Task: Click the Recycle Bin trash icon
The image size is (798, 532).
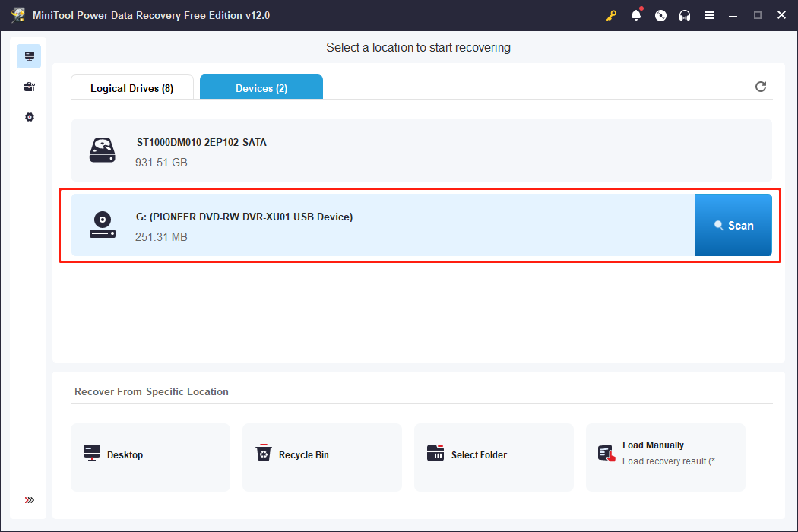Action: 264,453
